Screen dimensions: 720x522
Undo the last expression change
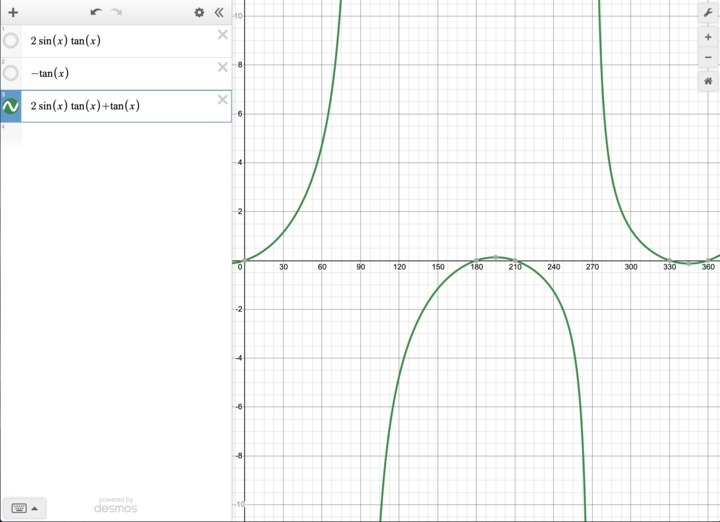pyautogui.click(x=96, y=12)
